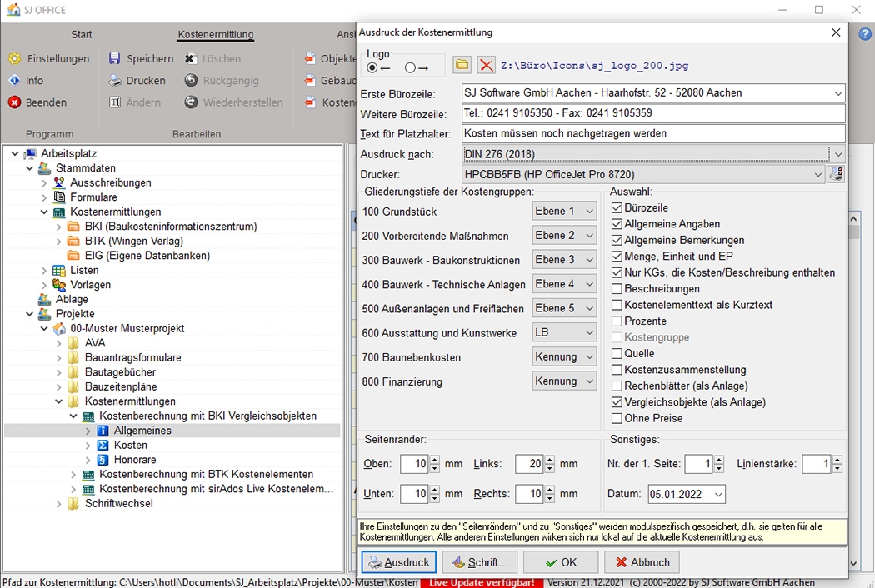Open the Schrift... font button

coord(480,562)
